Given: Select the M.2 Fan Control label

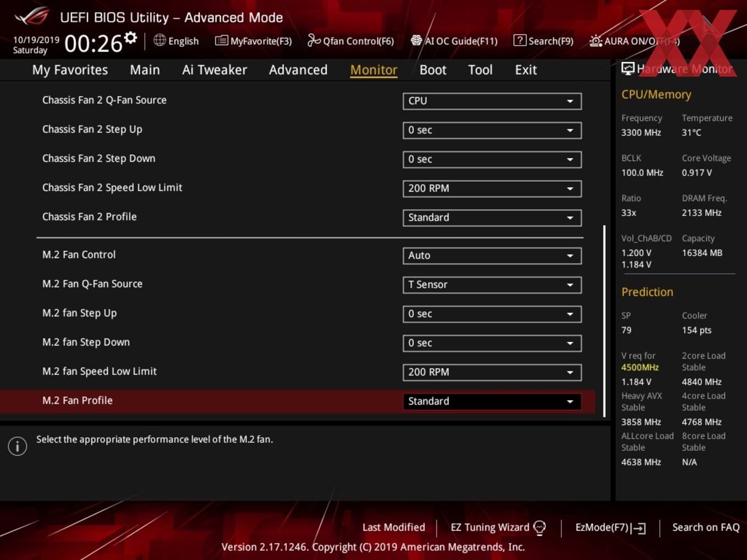Looking at the screenshot, I should tap(79, 255).
